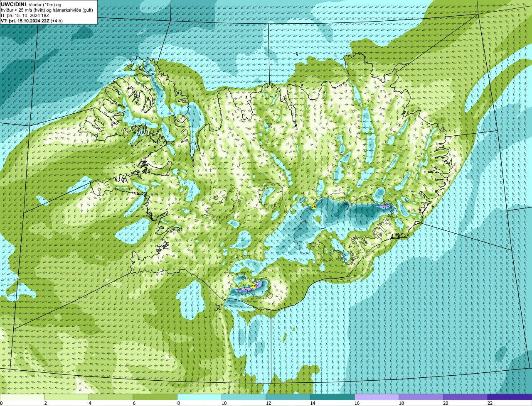The height and width of the screenshot is (406, 532).
Task: Click the legend tick label 8
Action: coord(178,403)
